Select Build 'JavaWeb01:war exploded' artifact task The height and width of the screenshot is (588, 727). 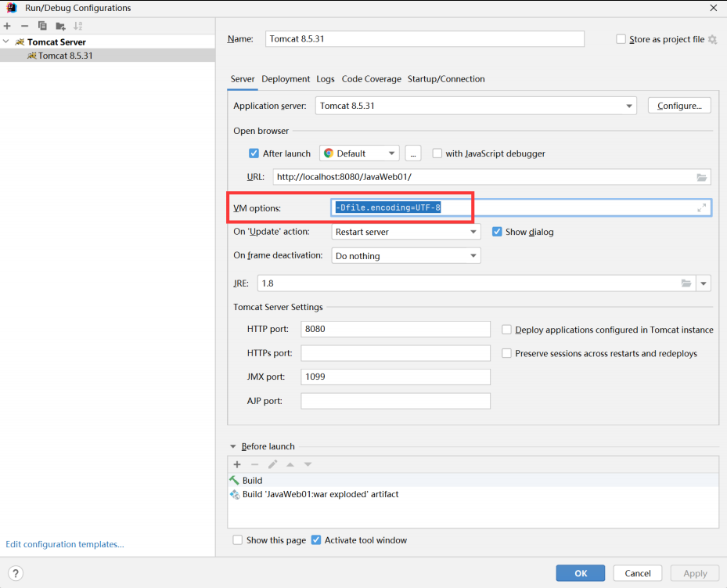click(x=473, y=494)
